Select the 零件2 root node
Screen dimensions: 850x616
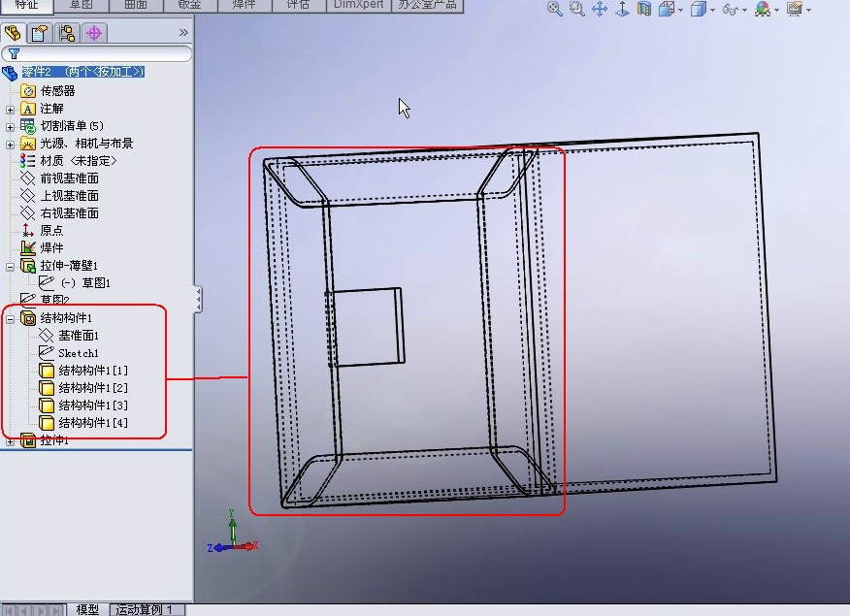pos(82,72)
